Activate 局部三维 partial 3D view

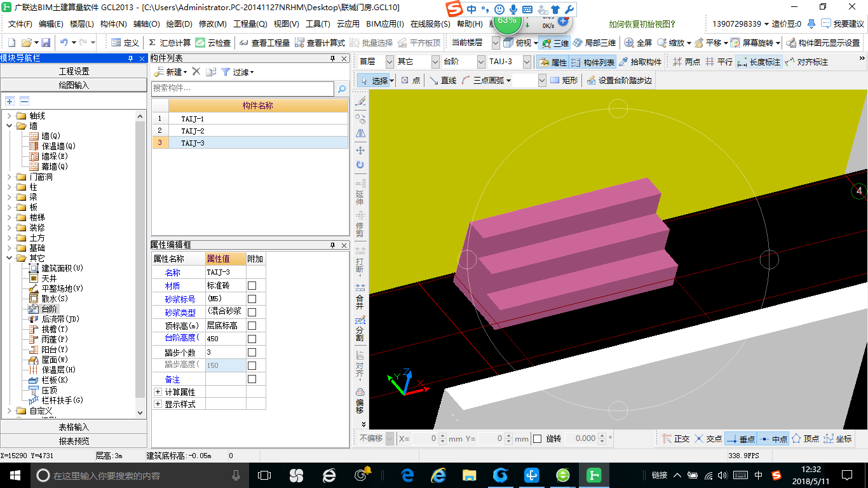[x=594, y=43]
